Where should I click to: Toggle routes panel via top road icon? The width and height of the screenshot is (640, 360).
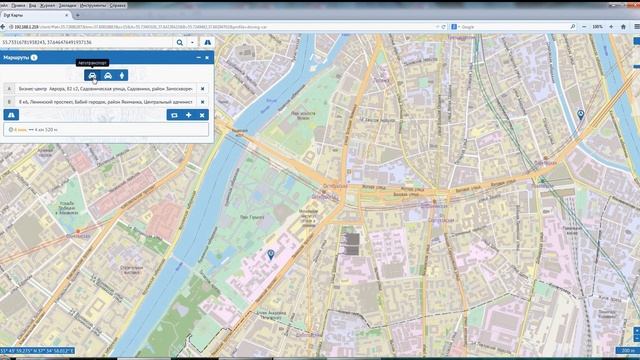[x=207, y=42]
